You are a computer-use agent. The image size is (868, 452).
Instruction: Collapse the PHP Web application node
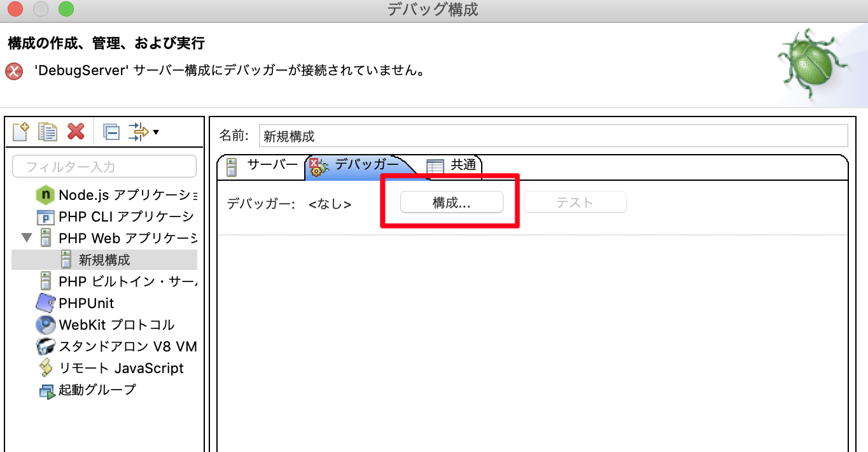coord(26,238)
